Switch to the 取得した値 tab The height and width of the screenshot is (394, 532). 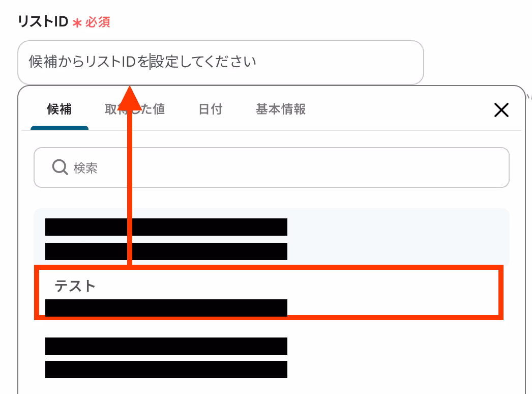pos(135,109)
